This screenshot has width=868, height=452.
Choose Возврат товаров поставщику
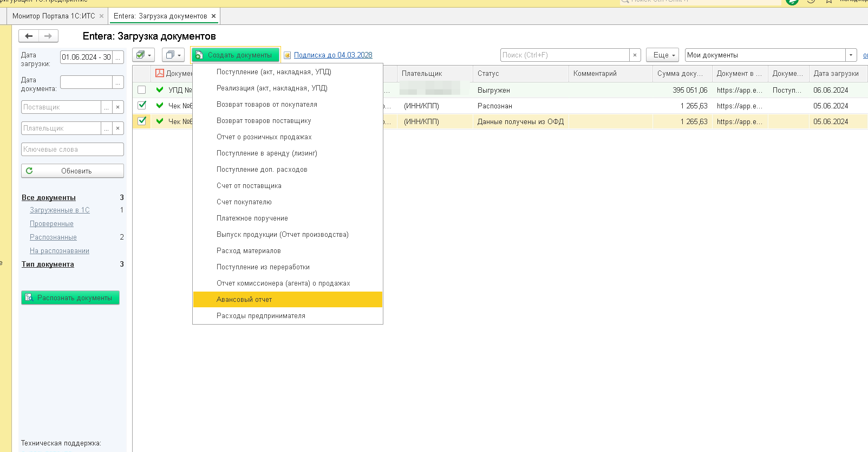[288, 120]
